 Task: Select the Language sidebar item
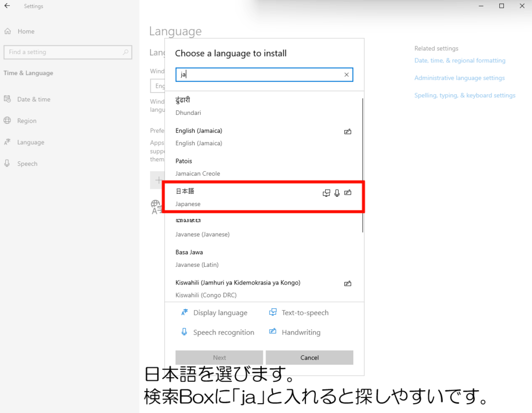tap(30, 143)
